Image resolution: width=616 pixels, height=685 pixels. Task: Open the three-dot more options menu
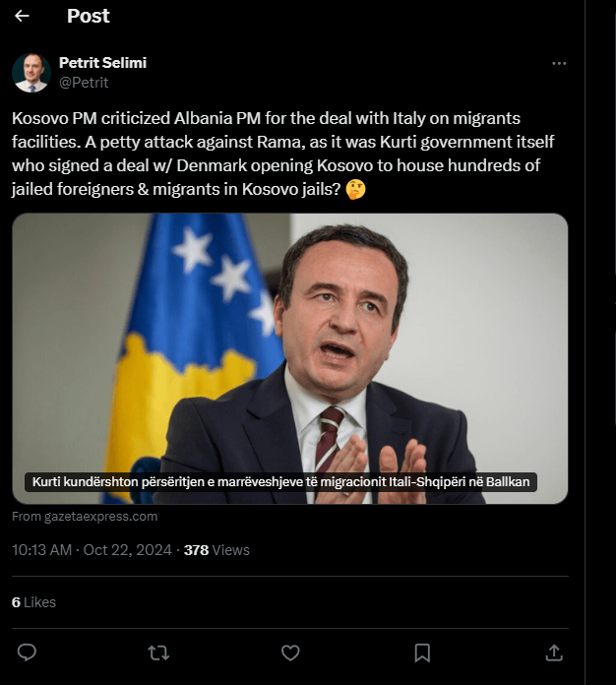coord(559,63)
